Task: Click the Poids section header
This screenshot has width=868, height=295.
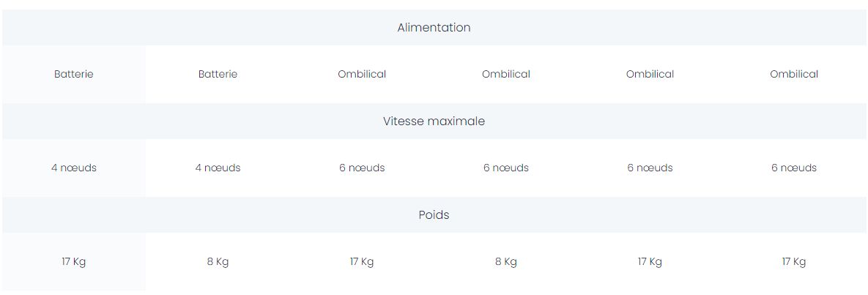Action: click(434, 215)
